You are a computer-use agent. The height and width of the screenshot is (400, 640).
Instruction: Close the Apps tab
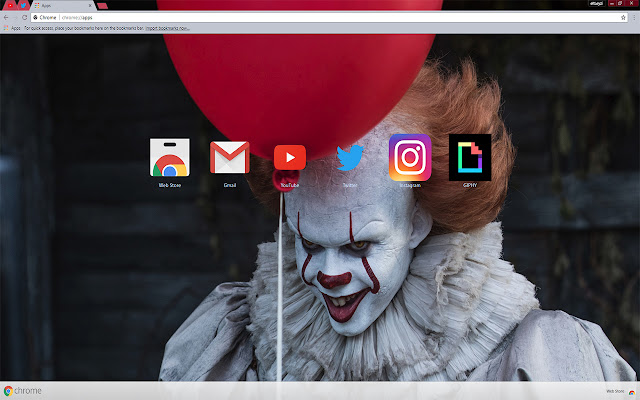point(90,6)
